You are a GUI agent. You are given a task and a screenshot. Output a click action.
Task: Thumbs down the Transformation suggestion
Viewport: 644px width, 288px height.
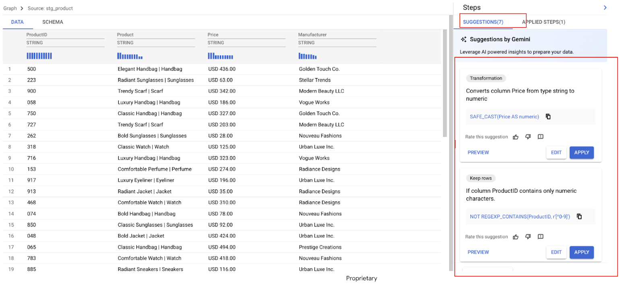[528, 137]
